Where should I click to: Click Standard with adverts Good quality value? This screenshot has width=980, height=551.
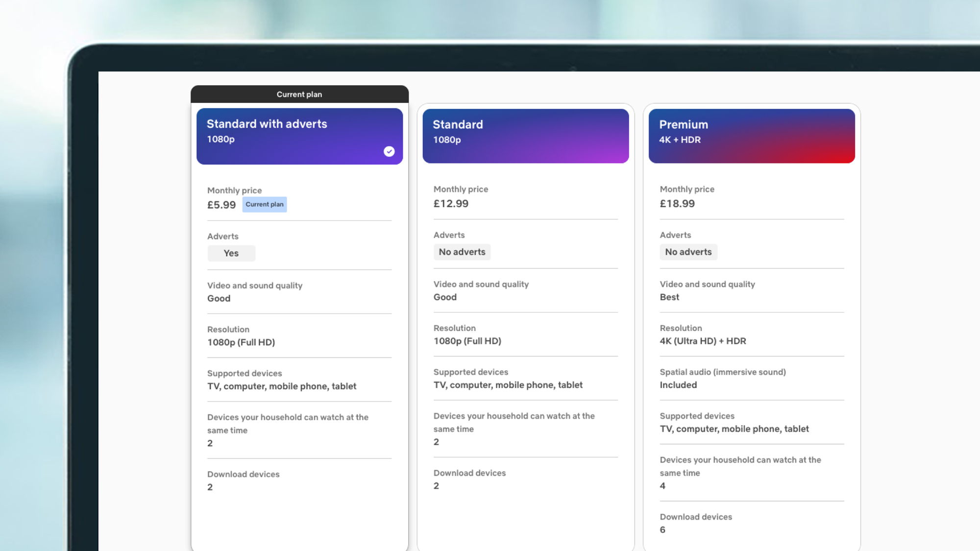(x=219, y=298)
